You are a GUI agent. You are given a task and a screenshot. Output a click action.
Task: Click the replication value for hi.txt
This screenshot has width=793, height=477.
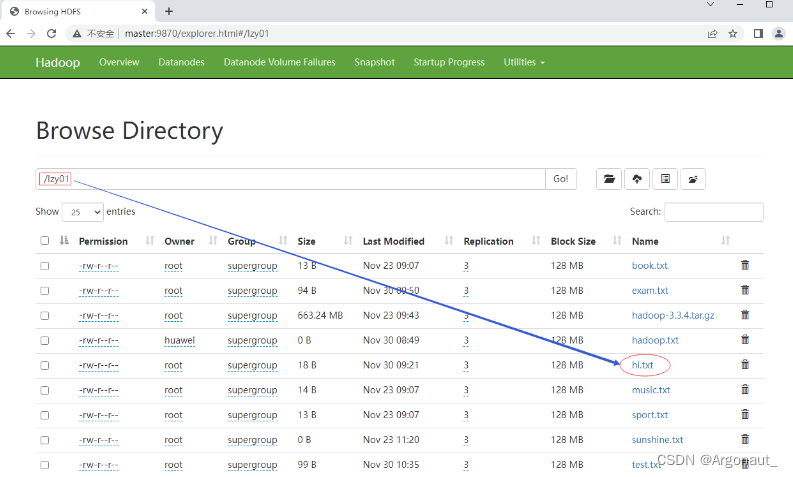(x=466, y=365)
